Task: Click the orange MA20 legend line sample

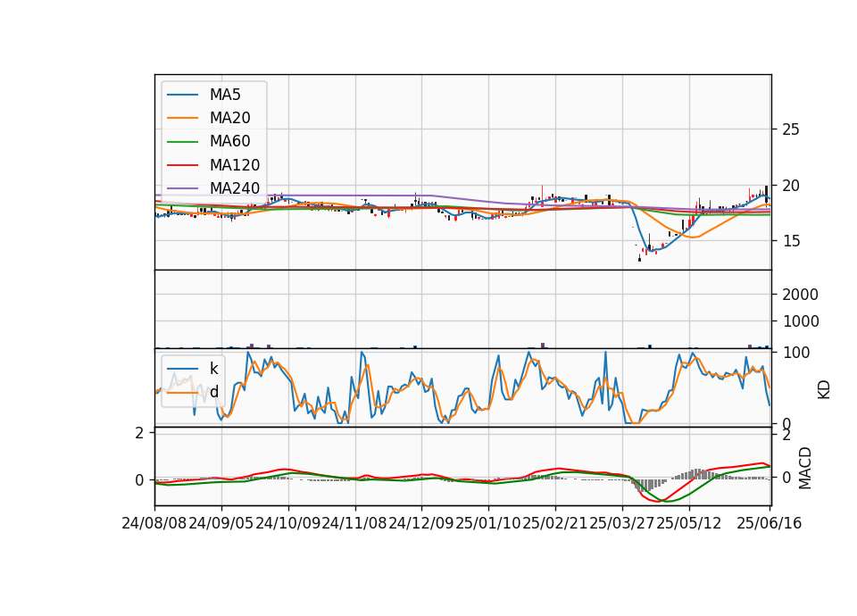Action: (x=182, y=118)
